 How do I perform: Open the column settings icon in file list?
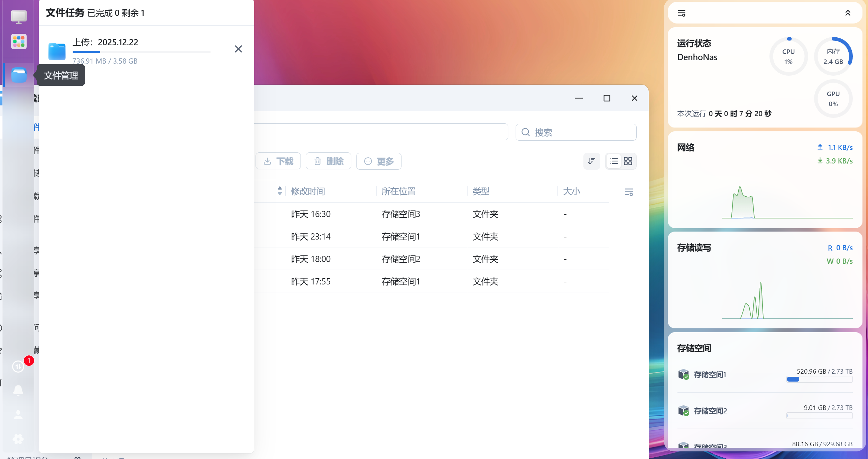pos(629,192)
